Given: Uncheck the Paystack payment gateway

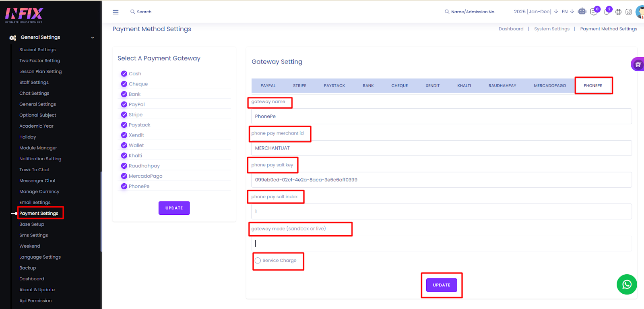Looking at the screenshot, I should pos(124,124).
